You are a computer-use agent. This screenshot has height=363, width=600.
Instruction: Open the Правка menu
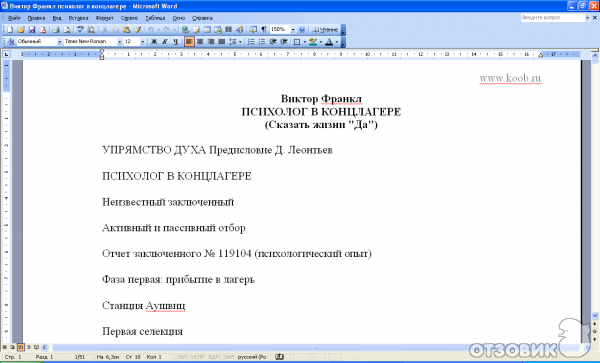(x=36, y=18)
